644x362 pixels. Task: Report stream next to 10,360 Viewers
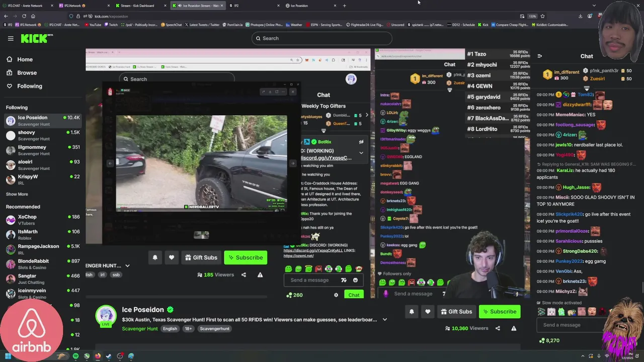pos(514,328)
